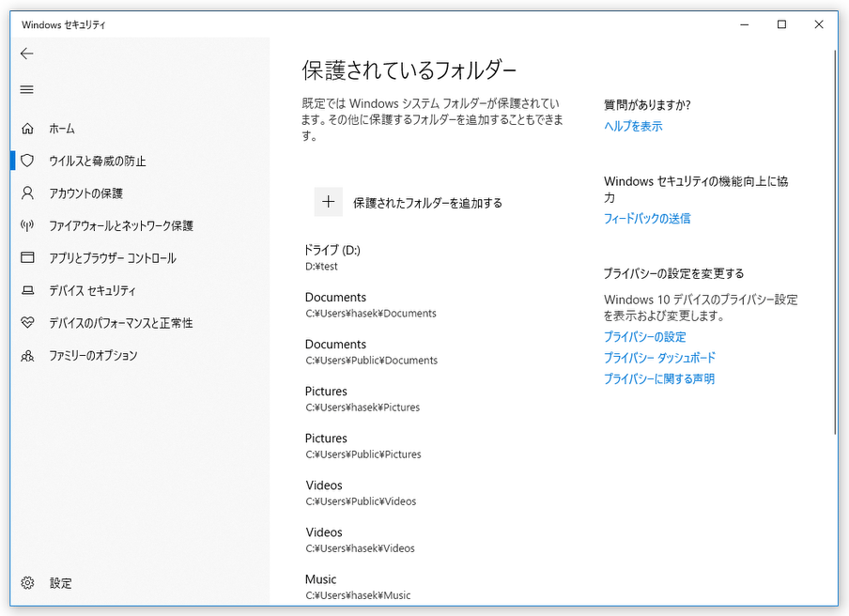Image resolution: width=849 pixels, height=616 pixels.
Task: Click the 質問がありますか? heading
Action: click(647, 105)
